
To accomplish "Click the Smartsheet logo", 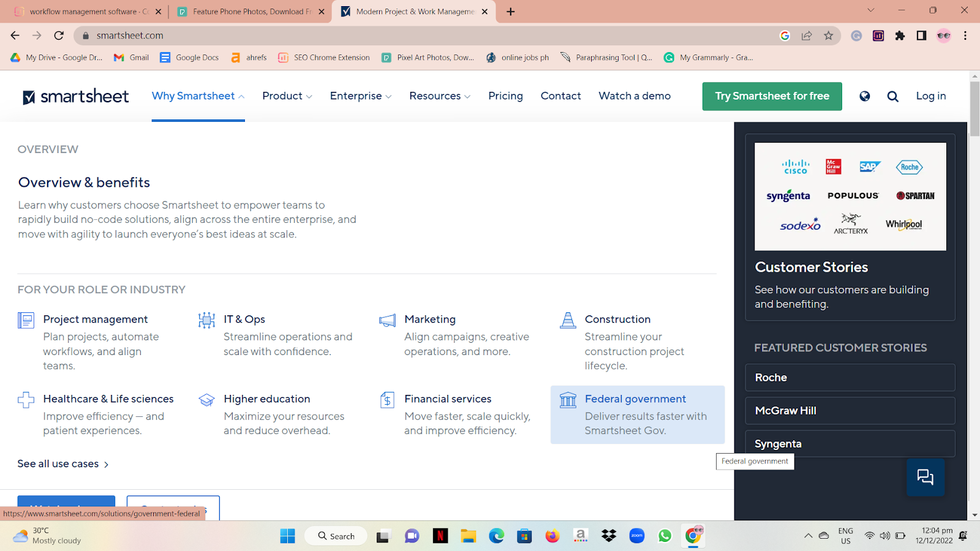I will tap(76, 96).
